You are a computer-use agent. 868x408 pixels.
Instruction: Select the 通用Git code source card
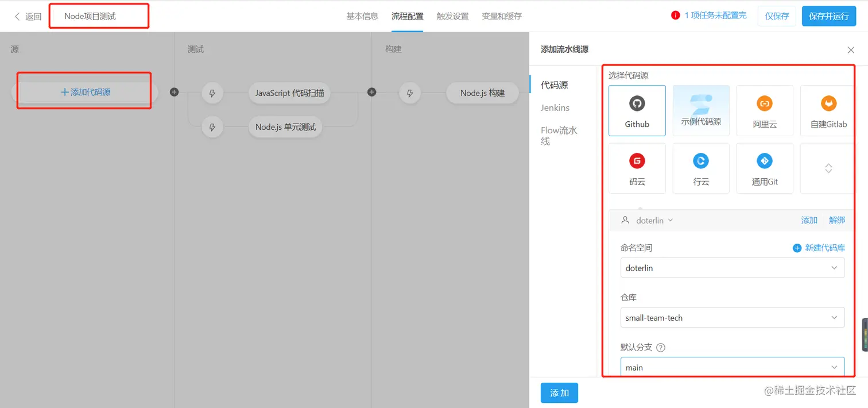765,168
